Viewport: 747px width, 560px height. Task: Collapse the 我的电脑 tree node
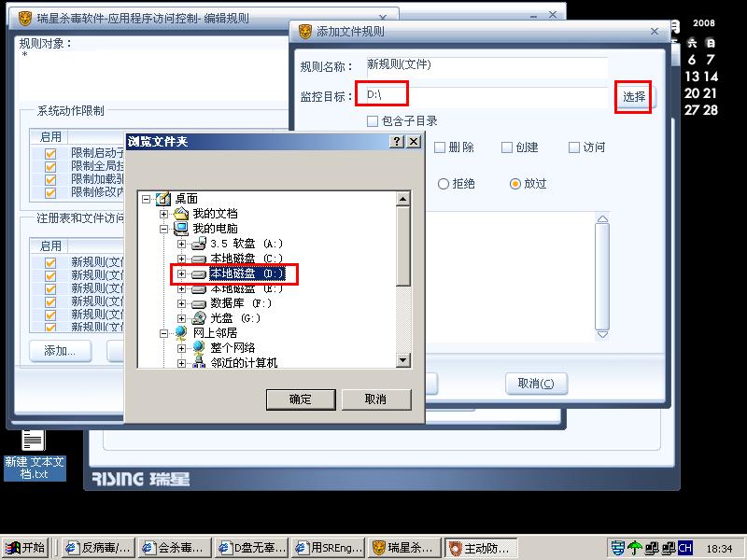[164, 229]
